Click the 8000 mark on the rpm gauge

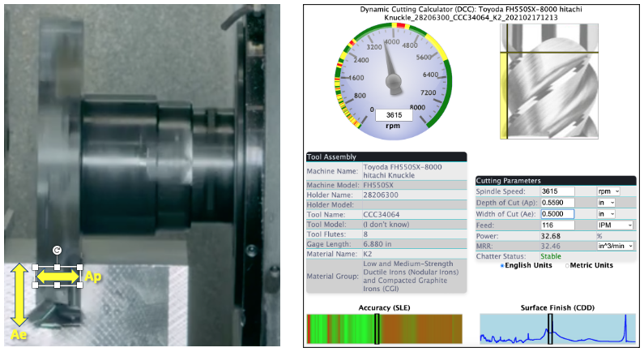(x=417, y=108)
